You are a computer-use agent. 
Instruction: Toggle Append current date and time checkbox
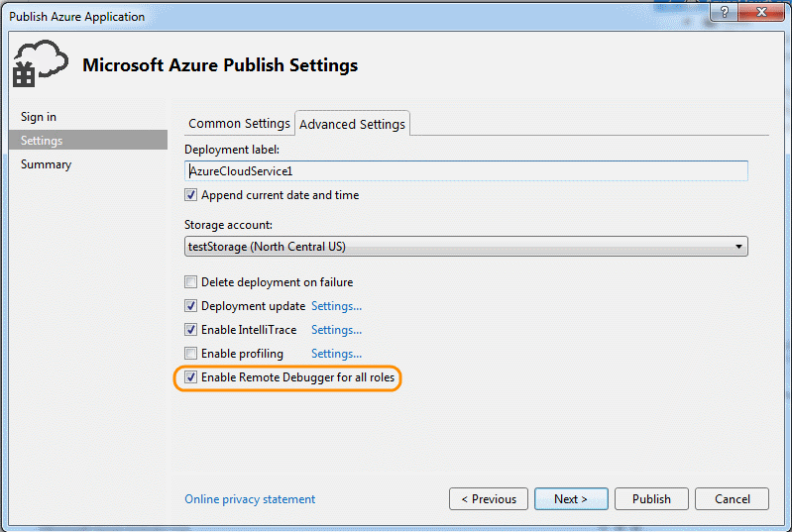(190, 195)
